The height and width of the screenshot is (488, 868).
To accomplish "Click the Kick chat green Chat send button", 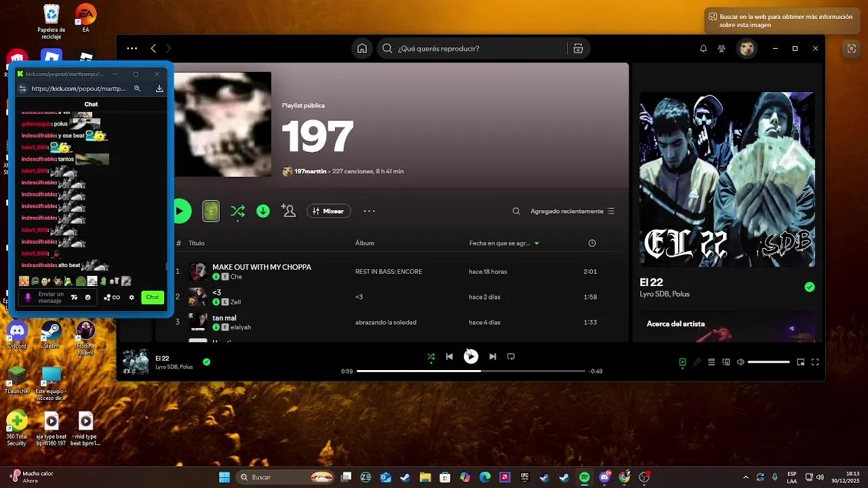I will click(153, 298).
